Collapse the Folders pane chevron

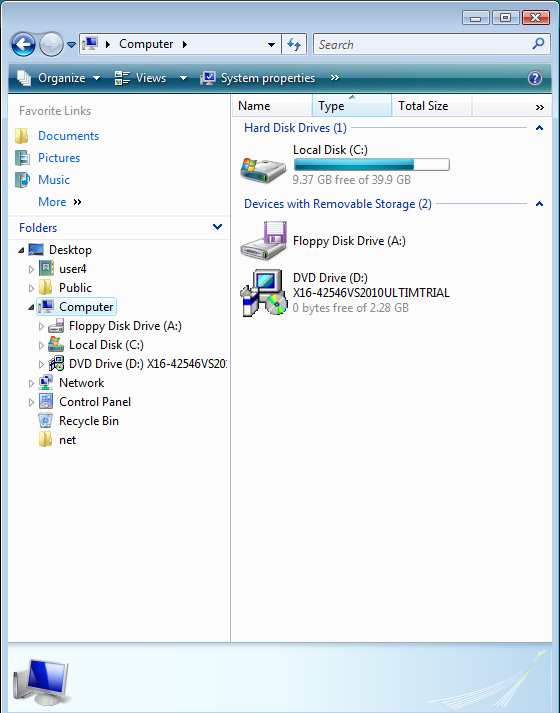217,227
